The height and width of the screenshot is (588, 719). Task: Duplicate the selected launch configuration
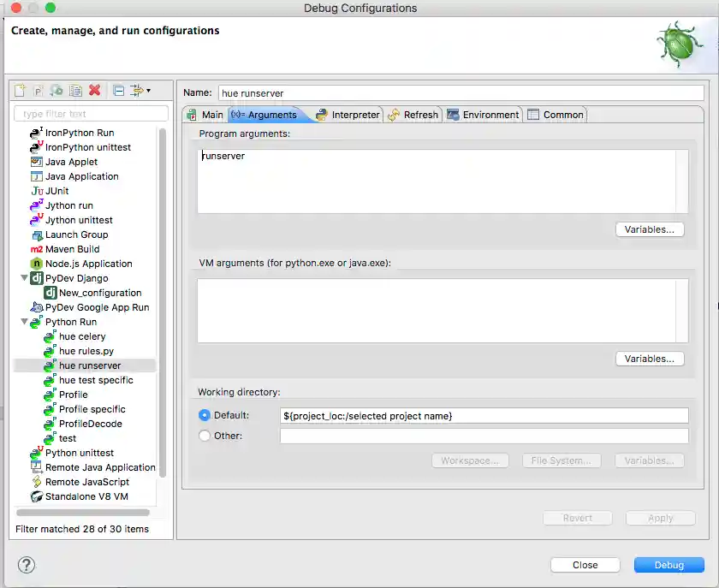[74, 91]
